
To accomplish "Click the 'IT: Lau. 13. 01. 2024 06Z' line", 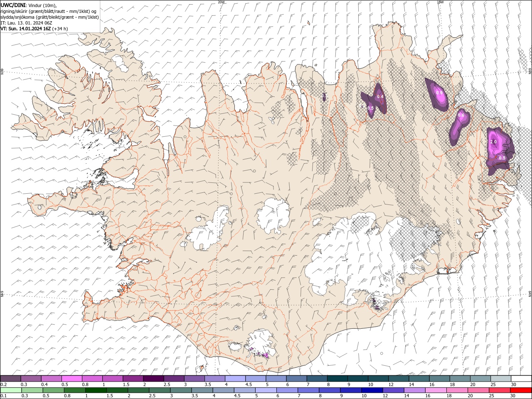I will (26, 23).
